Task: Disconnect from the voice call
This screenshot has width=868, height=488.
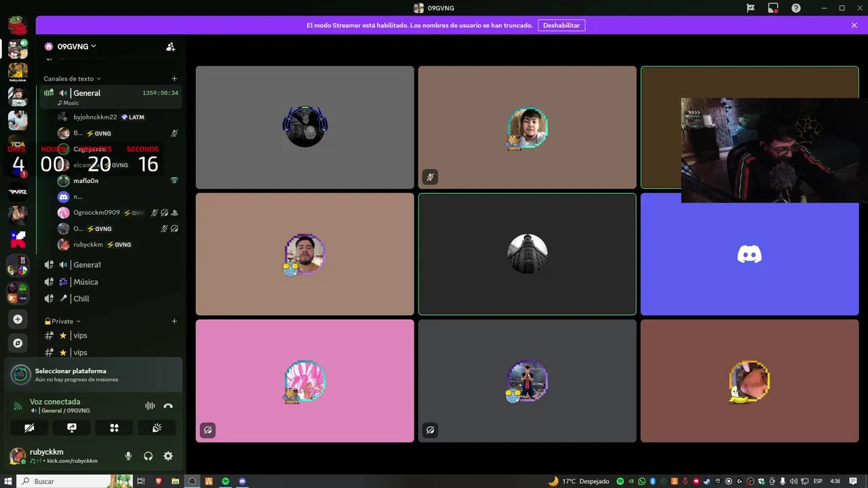Action: click(168, 406)
